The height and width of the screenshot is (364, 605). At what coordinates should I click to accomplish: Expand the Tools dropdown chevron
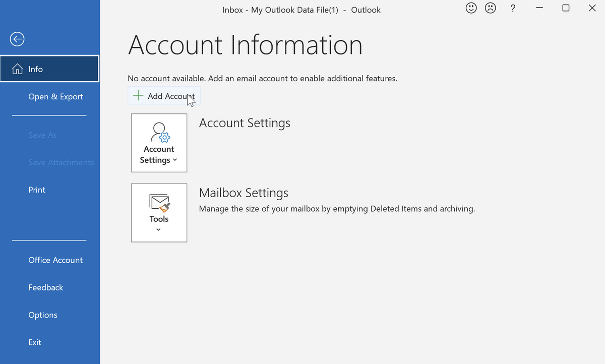tap(158, 230)
